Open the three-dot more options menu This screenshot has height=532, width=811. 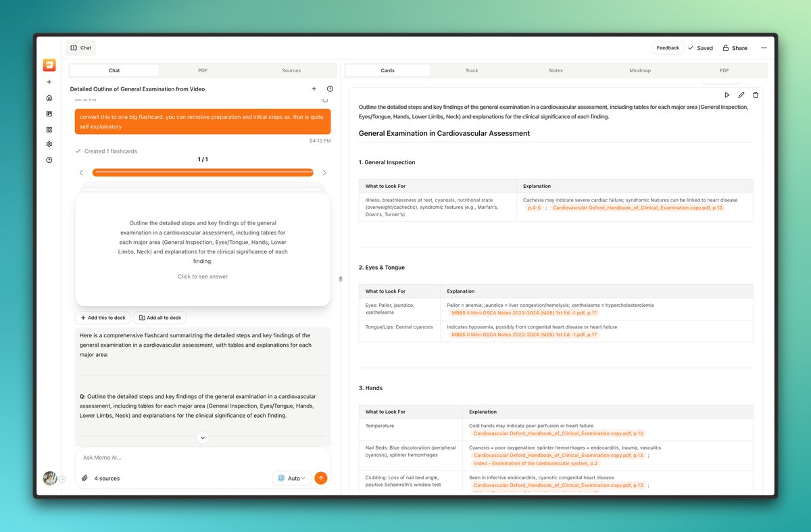click(x=764, y=48)
